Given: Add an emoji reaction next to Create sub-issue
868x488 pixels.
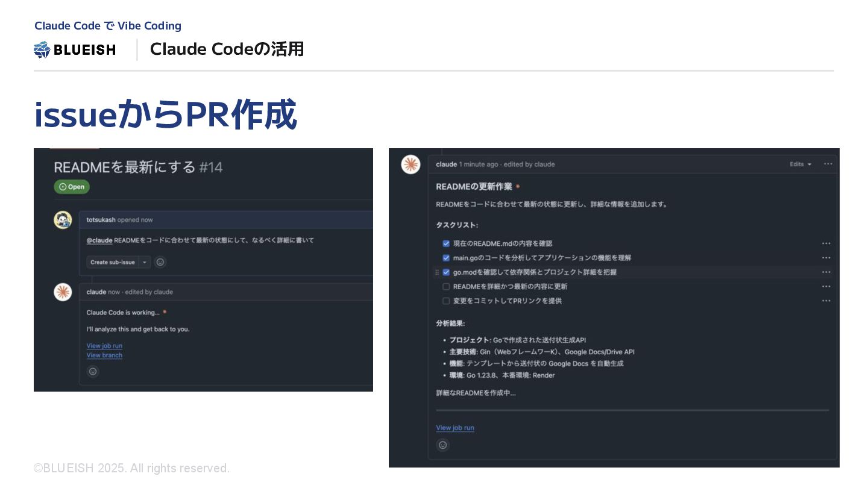Looking at the screenshot, I should tap(160, 262).
